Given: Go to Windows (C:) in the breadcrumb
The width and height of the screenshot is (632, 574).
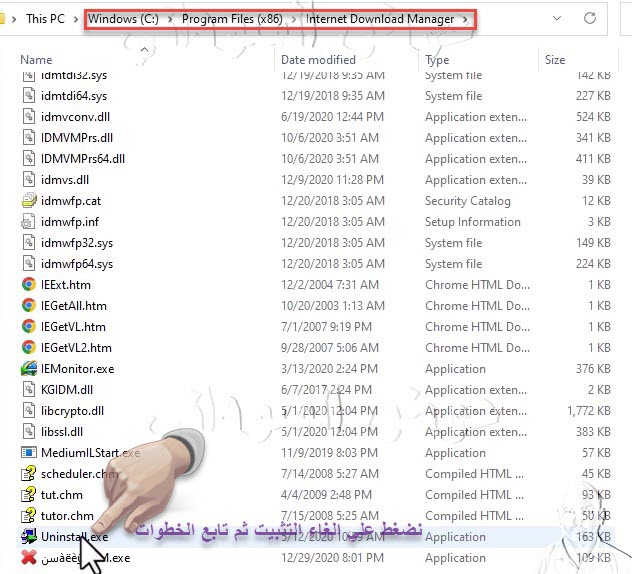Looking at the screenshot, I should click(x=127, y=18).
